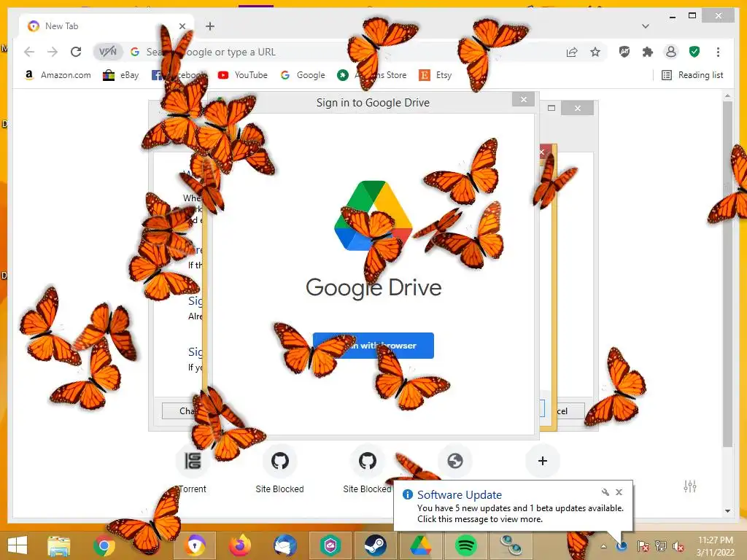Open network status icon in tray
The width and height of the screenshot is (747, 560).
[660, 545]
